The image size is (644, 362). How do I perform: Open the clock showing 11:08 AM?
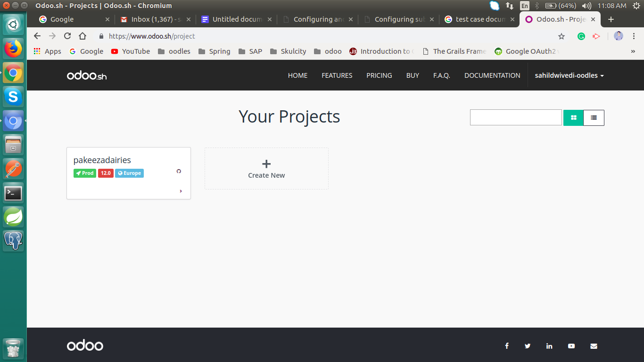point(611,6)
